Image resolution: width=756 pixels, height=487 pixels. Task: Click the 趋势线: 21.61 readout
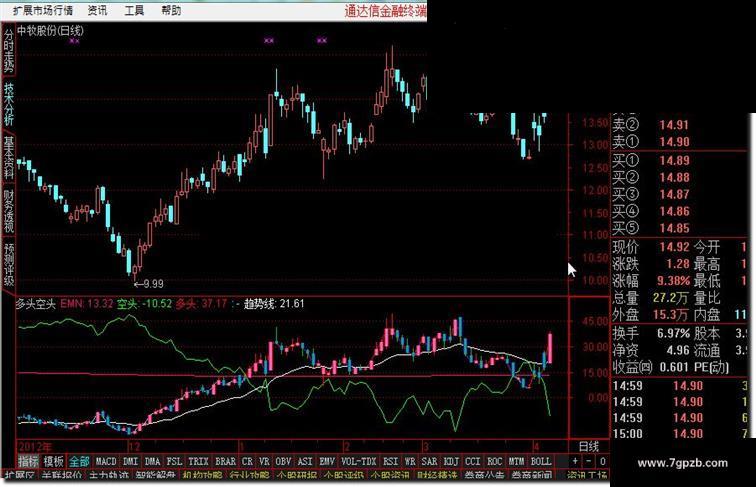click(x=274, y=304)
